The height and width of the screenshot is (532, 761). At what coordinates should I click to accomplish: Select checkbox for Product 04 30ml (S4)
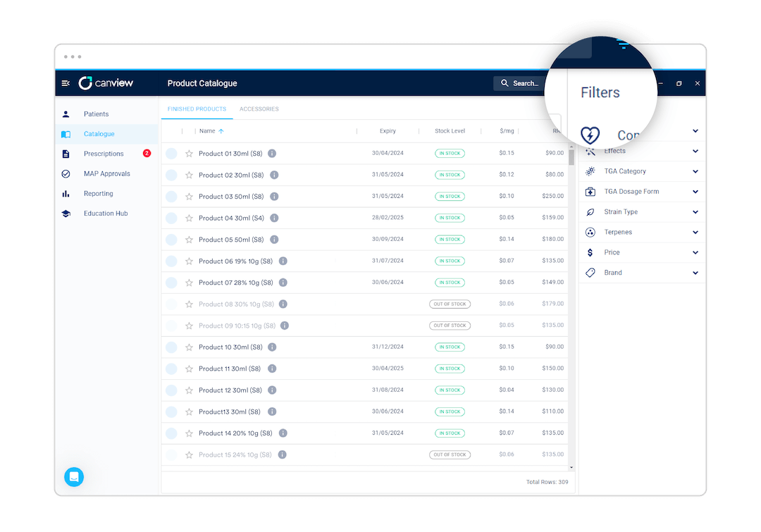[171, 218]
